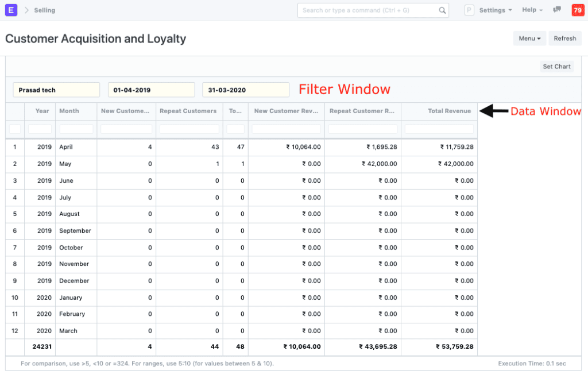Click the ERPNext E logo icon
This screenshot has width=588, height=374.
pyautogui.click(x=11, y=10)
